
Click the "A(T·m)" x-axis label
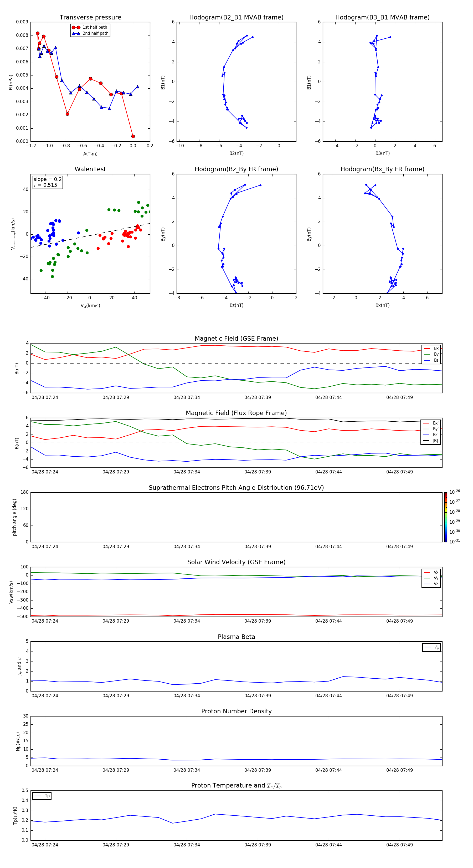pyautogui.click(x=90, y=154)
